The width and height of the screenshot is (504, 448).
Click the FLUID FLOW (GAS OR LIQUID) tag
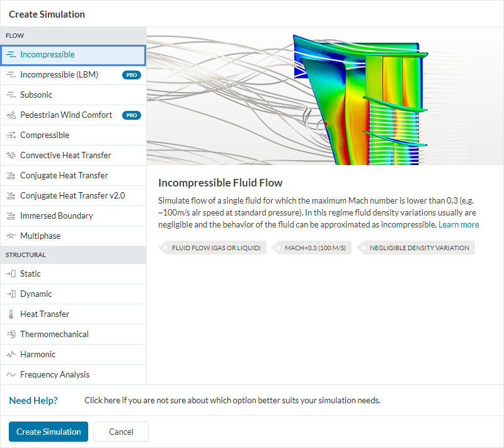tap(213, 248)
